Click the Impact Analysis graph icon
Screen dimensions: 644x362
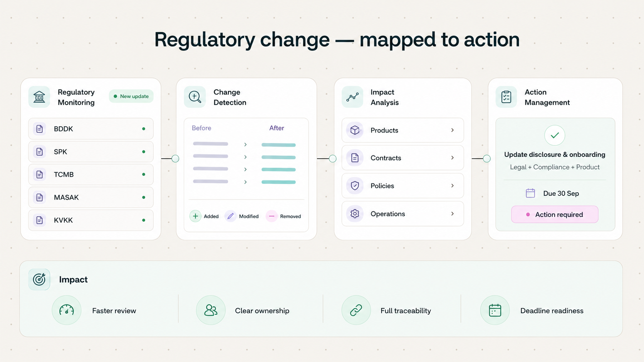[352, 97]
